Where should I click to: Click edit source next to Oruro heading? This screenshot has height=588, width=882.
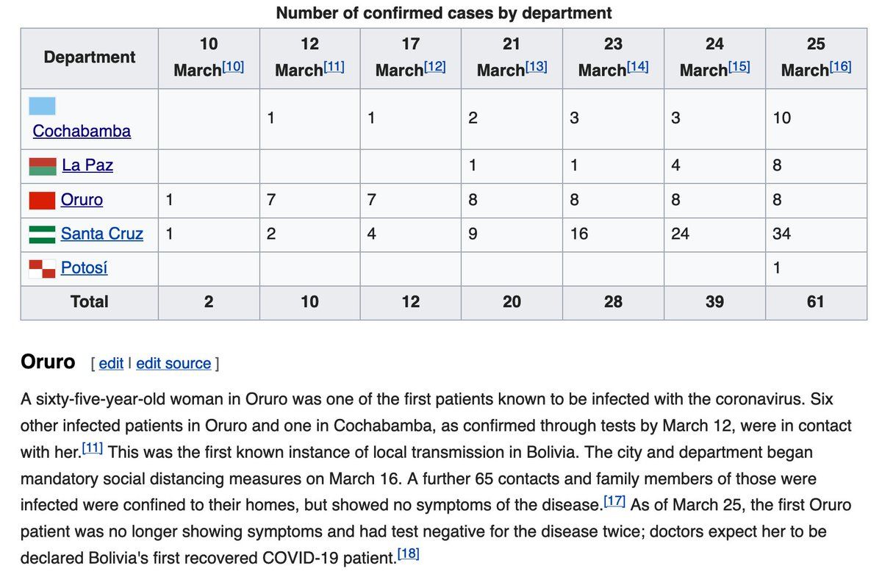[x=173, y=364]
